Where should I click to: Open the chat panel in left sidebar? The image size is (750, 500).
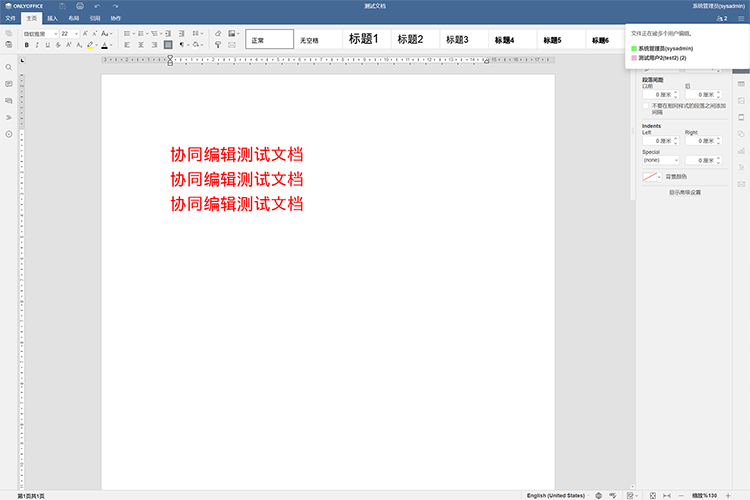[9, 101]
